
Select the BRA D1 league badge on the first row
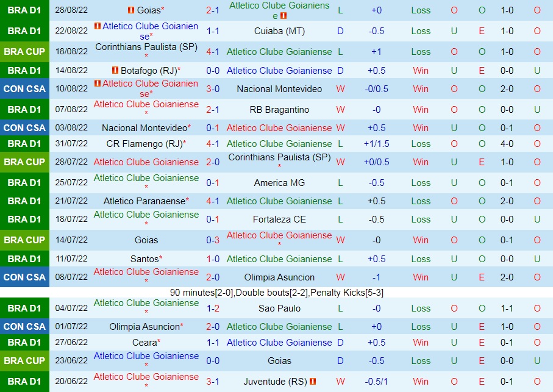24,9
